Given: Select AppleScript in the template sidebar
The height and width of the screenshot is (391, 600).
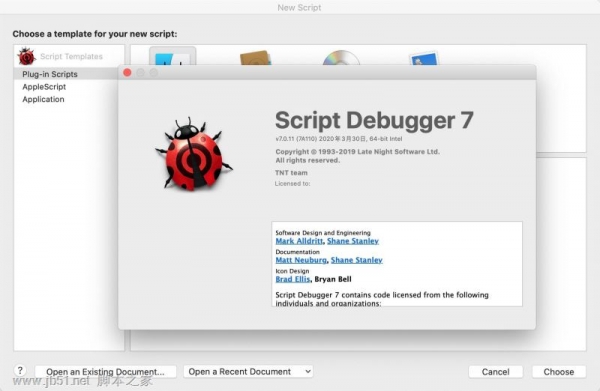Looking at the screenshot, I should pyautogui.click(x=44, y=87).
